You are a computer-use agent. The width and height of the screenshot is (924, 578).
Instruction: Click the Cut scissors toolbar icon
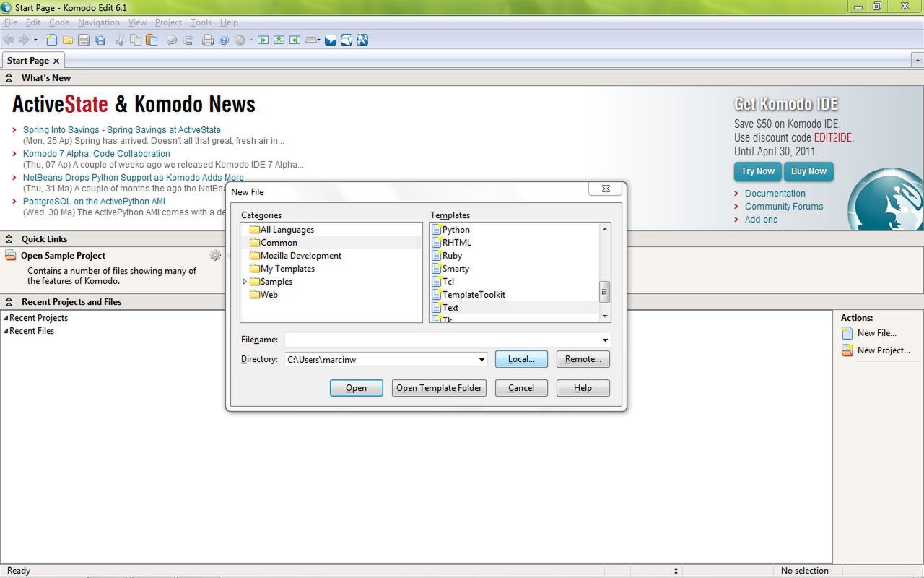pyautogui.click(x=120, y=40)
